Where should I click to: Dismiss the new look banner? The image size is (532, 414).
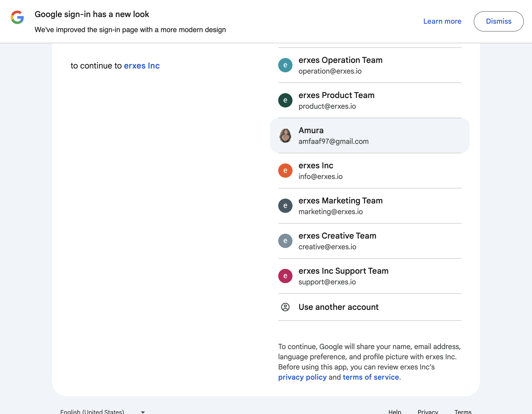tap(498, 21)
